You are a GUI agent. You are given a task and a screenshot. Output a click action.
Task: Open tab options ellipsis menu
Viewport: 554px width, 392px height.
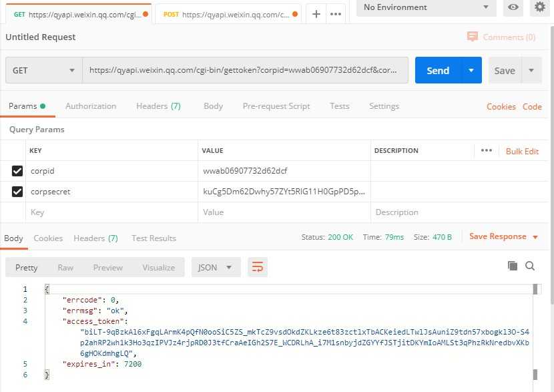click(335, 14)
